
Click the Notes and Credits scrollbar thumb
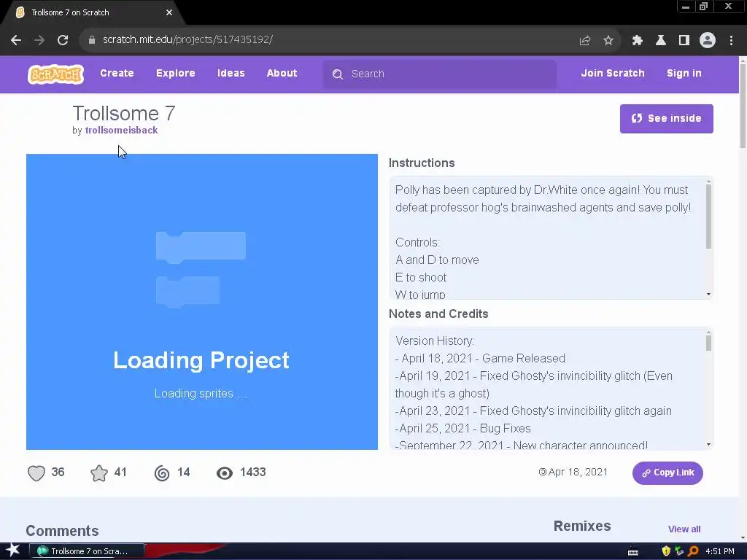[x=708, y=343]
